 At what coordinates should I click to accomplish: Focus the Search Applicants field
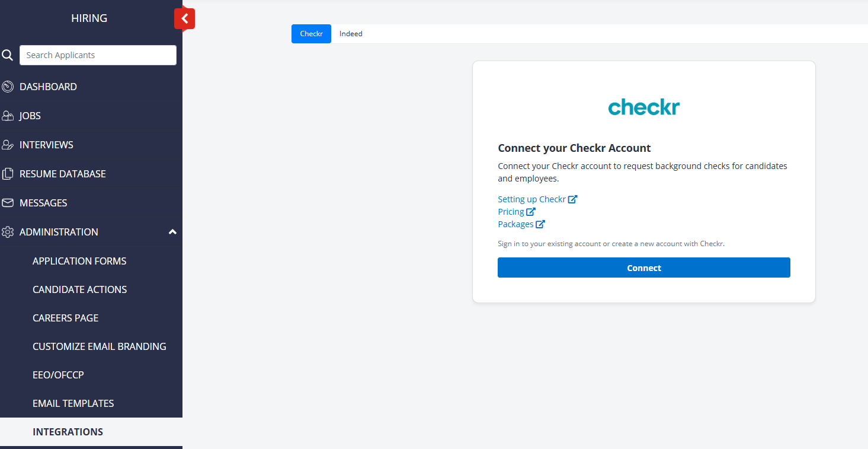tap(98, 55)
